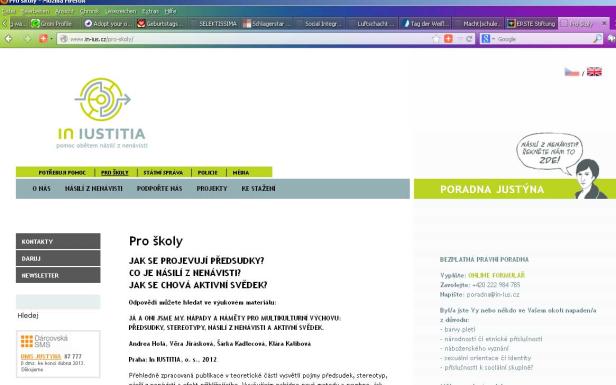Image resolution: width=616 pixels, height=385 pixels.
Task: Open the Chronik menu in the menu bar
Action: coord(88,11)
